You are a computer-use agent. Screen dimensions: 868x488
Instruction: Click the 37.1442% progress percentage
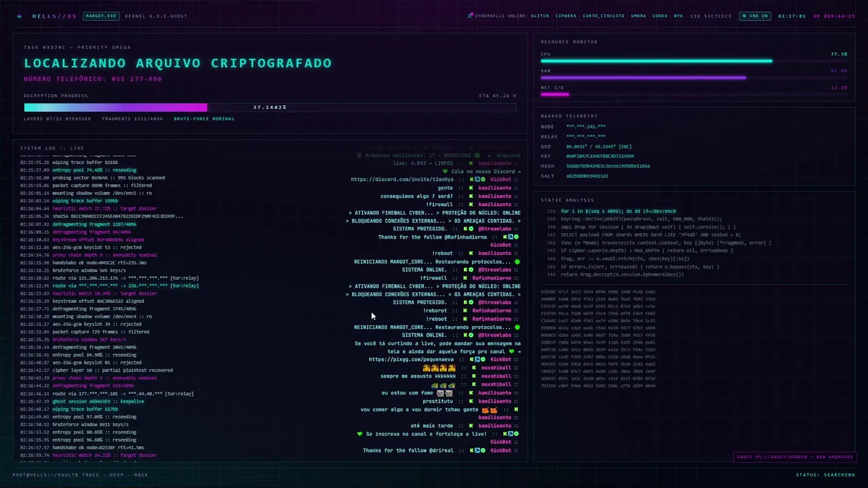(x=270, y=107)
